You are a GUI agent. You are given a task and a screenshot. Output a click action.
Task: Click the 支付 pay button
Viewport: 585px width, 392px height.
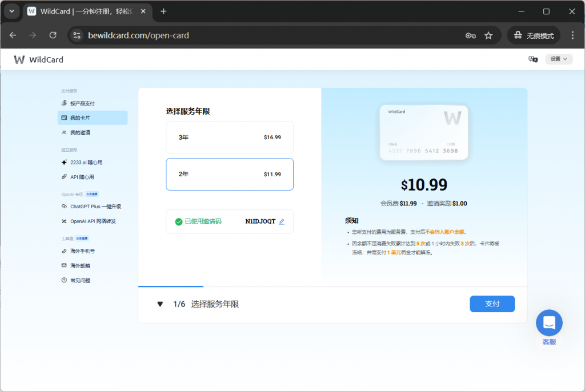(492, 304)
